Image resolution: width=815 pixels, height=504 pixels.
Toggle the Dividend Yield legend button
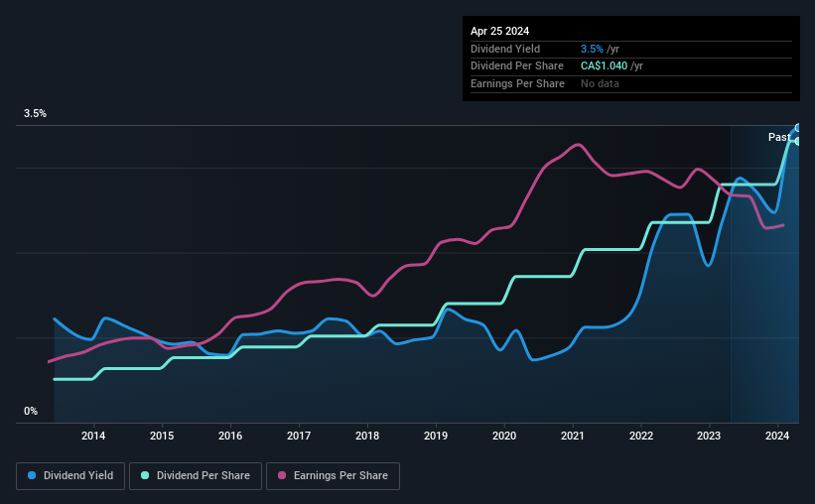point(70,476)
